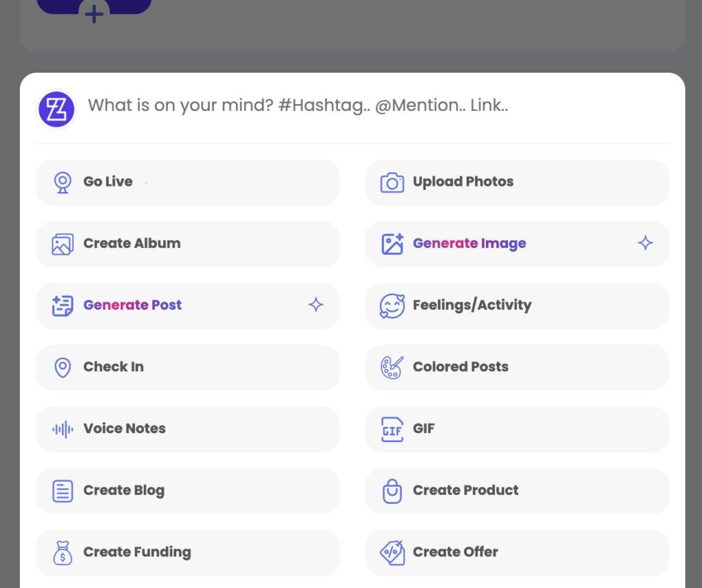Screen dimensions: 702x588
Task: Click the sparkle icon beside Generate Image
Action: click(645, 243)
